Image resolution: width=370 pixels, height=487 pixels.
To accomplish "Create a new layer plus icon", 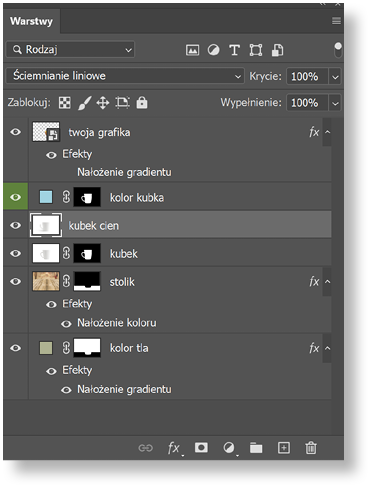I will (x=284, y=448).
